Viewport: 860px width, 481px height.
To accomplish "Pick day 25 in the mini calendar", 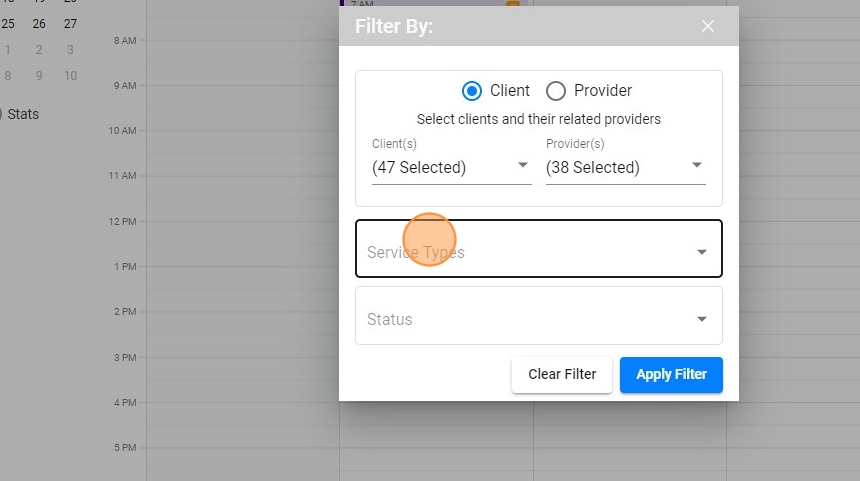I will (8, 24).
